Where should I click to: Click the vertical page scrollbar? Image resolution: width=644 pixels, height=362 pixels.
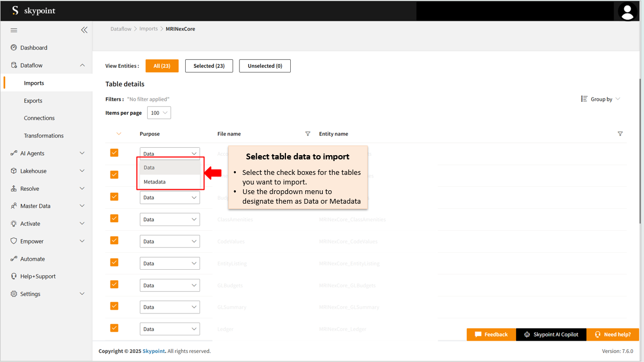click(x=640, y=149)
